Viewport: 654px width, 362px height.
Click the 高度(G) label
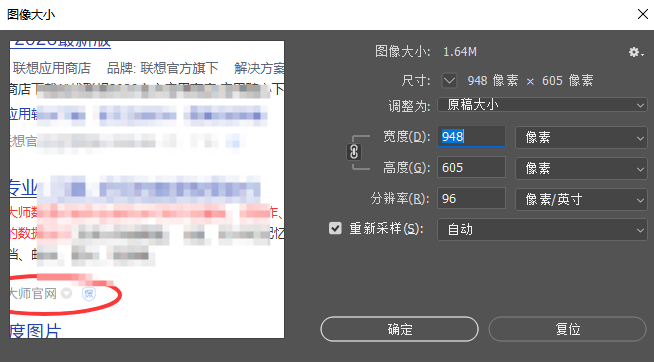406,168
